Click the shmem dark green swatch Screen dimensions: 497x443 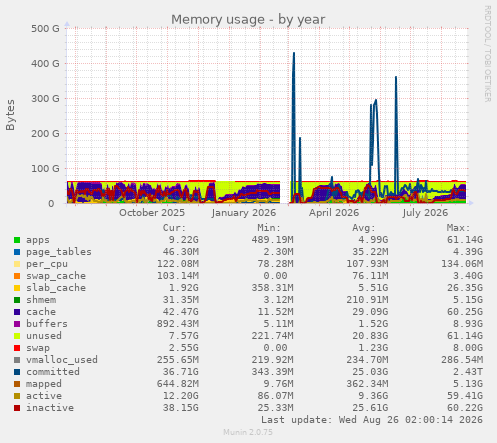[17, 300]
